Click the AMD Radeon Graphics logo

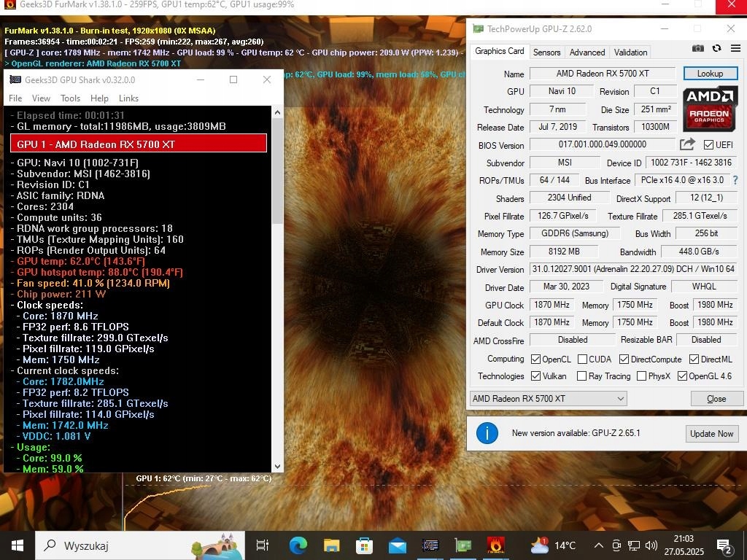click(x=709, y=109)
